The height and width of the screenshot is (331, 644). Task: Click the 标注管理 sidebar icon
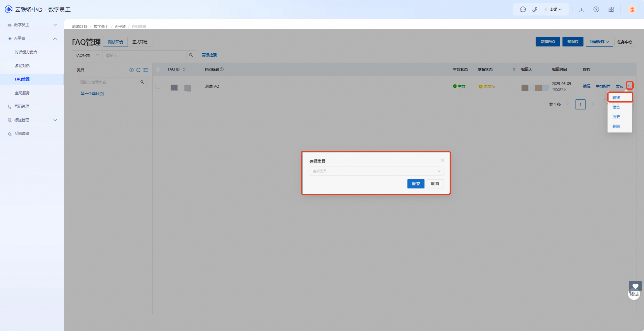10,120
